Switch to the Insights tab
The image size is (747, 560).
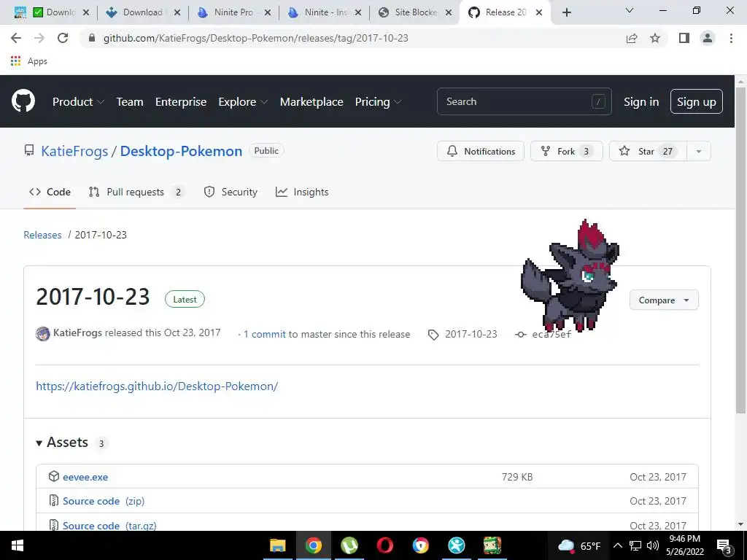coord(302,192)
